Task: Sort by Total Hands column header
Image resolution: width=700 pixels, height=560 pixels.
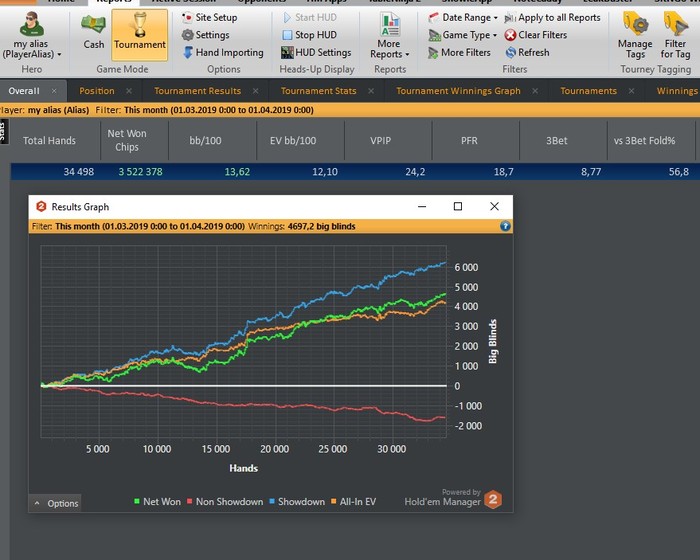Action: tap(55, 140)
